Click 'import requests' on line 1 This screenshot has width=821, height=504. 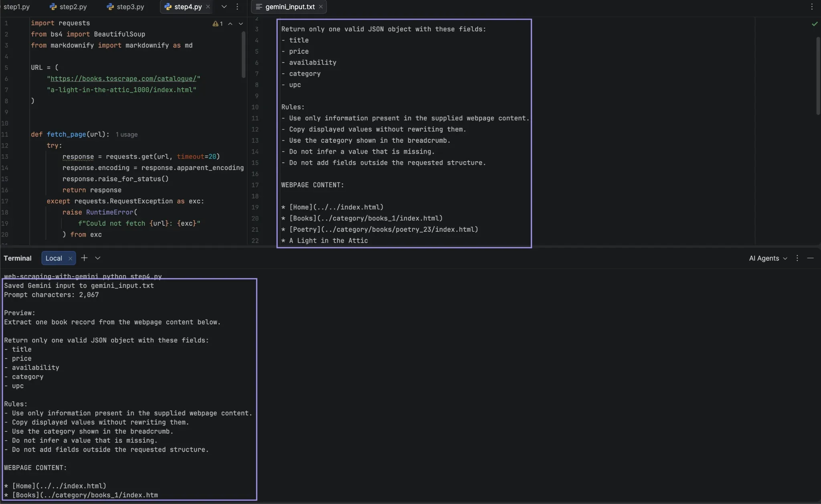(60, 23)
